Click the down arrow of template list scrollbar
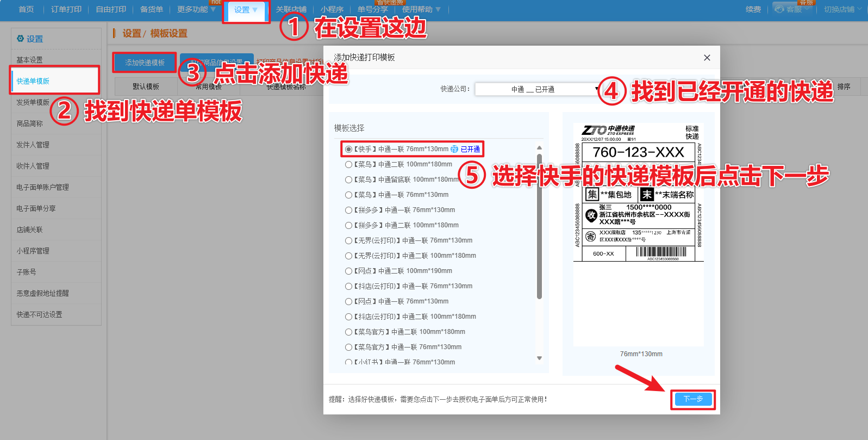 coord(539,358)
